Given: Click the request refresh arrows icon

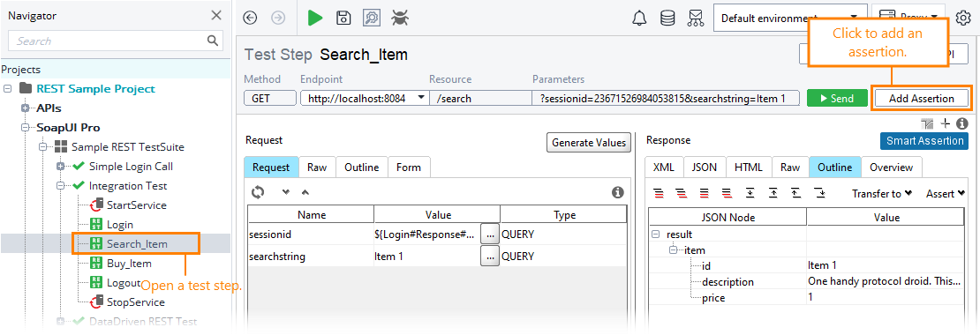Looking at the screenshot, I should 258,191.
